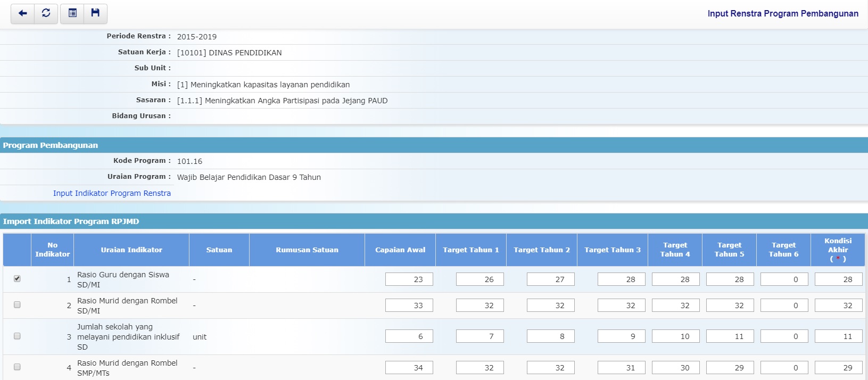Tick the Rasio Murid Rombel SMP/MTs checkbox
Image resolution: width=868 pixels, height=380 pixels.
click(17, 367)
